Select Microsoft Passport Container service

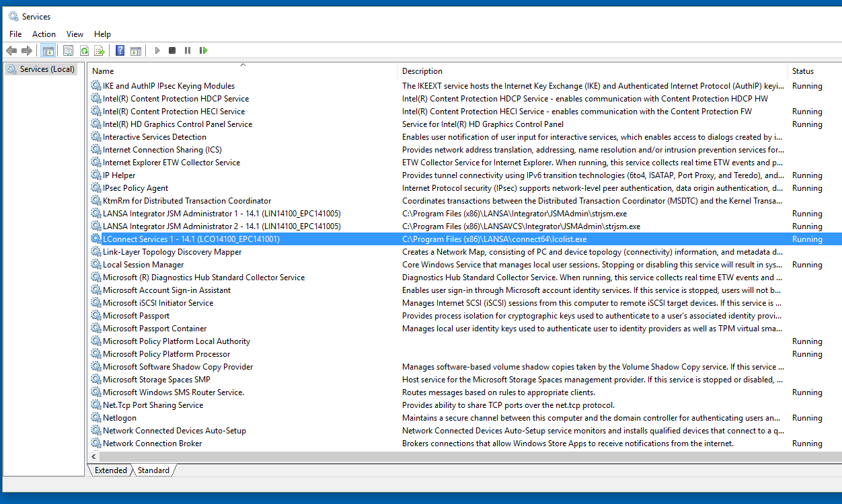click(x=155, y=329)
